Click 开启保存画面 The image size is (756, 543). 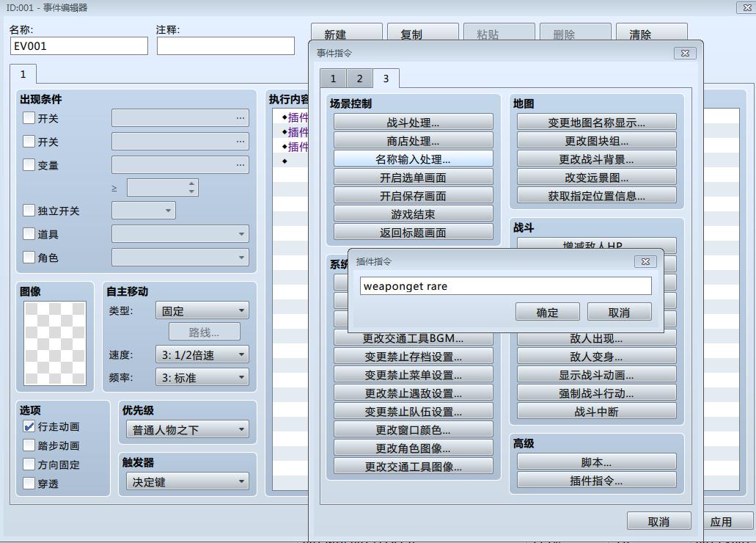413,196
